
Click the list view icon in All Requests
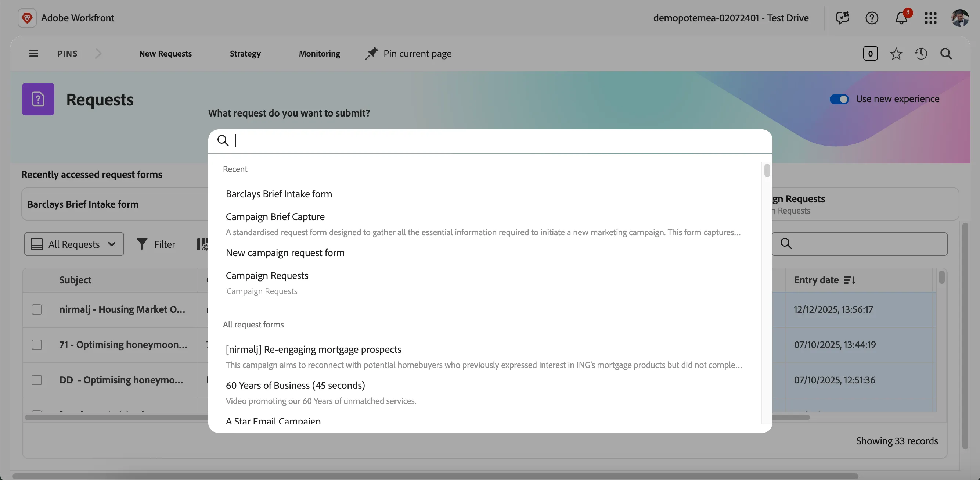[36, 244]
